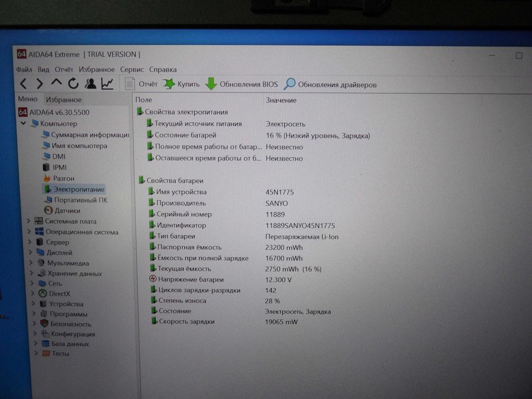Click the Отчёт report toolbar button
This screenshot has width=532, height=399.
[141, 84]
